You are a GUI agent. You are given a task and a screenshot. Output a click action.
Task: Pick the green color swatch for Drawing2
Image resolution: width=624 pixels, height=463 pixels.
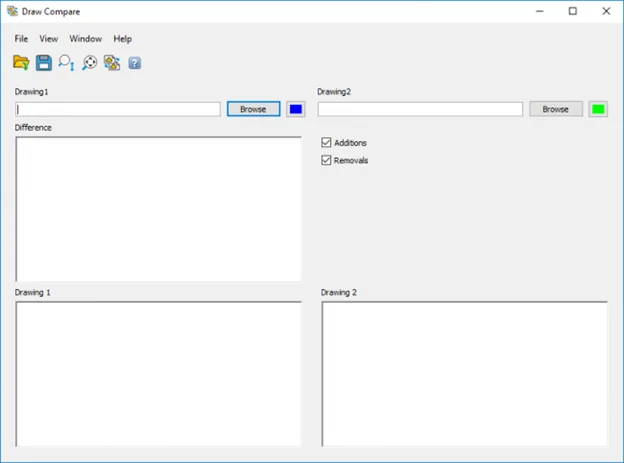pos(598,109)
